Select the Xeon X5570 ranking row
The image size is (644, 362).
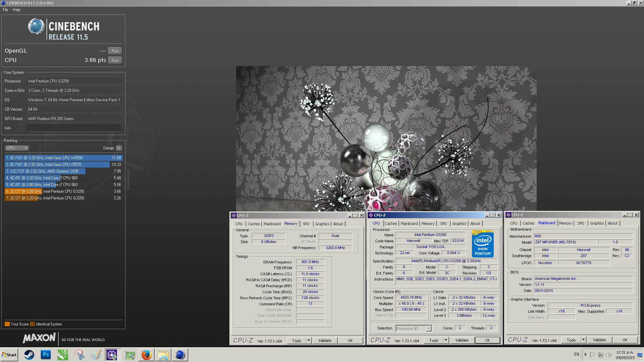tap(63, 165)
